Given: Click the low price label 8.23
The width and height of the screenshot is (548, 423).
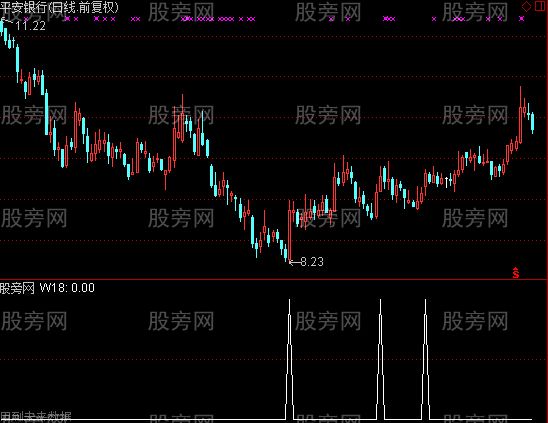Looking at the screenshot, I should (x=312, y=261).
